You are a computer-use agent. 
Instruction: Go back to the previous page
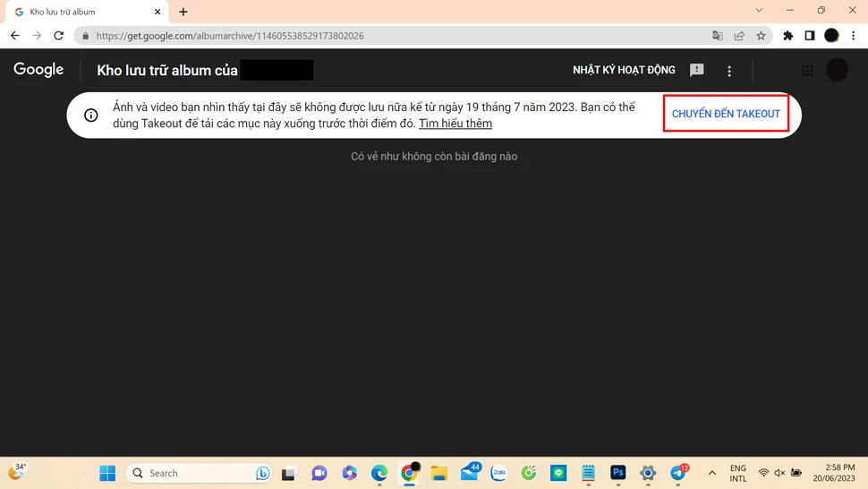point(15,36)
